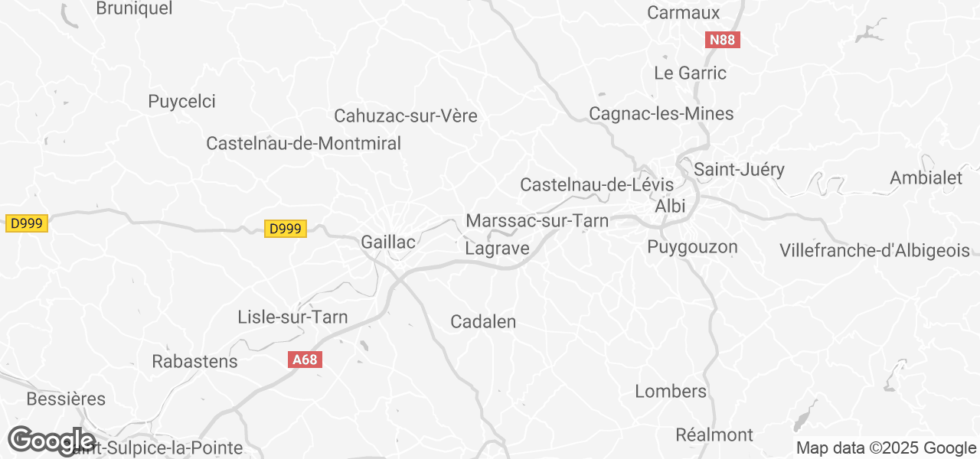Click the Rabastens town label
Image resolution: width=980 pixels, height=459 pixels.
tap(195, 361)
